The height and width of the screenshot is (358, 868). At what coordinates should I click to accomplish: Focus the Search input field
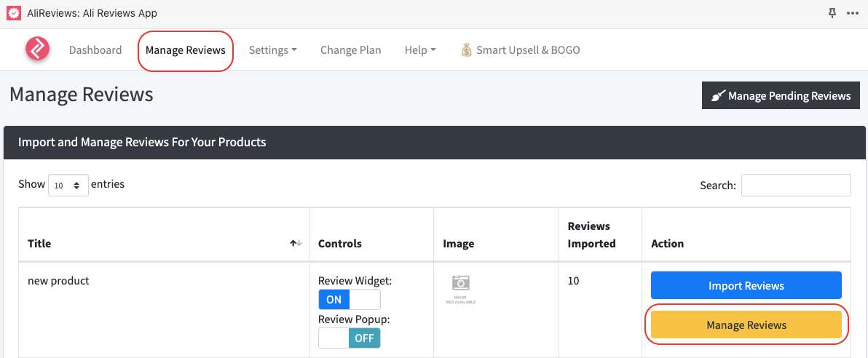click(x=795, y=186)
